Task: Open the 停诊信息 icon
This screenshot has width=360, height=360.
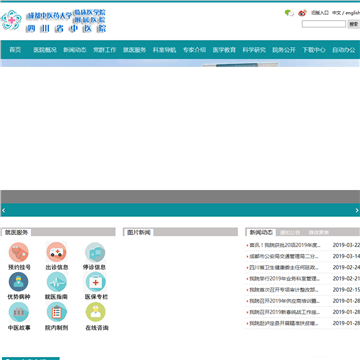Action: tap(95, 252)
